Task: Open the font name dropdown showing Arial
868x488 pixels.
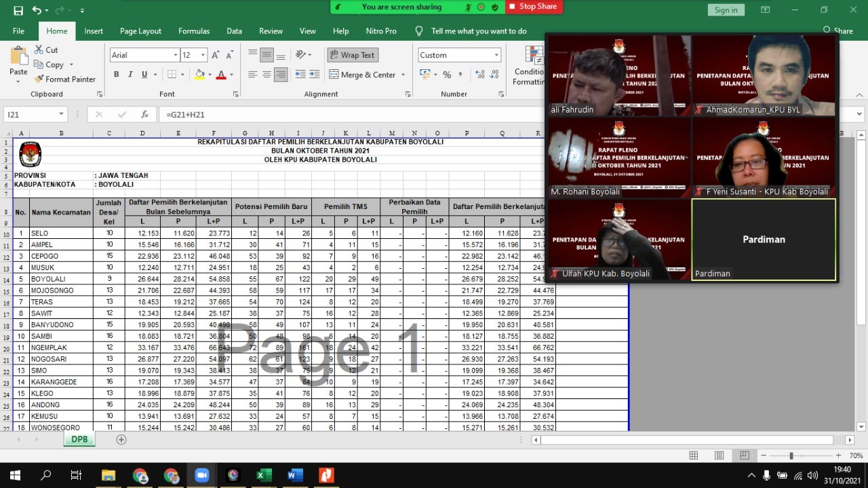Action: click(175, 56)
